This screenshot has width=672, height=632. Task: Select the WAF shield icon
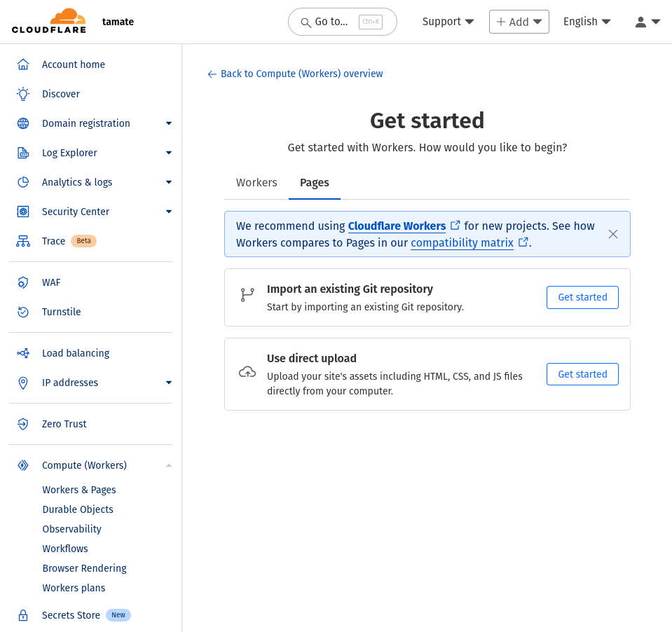coord(23,282)
